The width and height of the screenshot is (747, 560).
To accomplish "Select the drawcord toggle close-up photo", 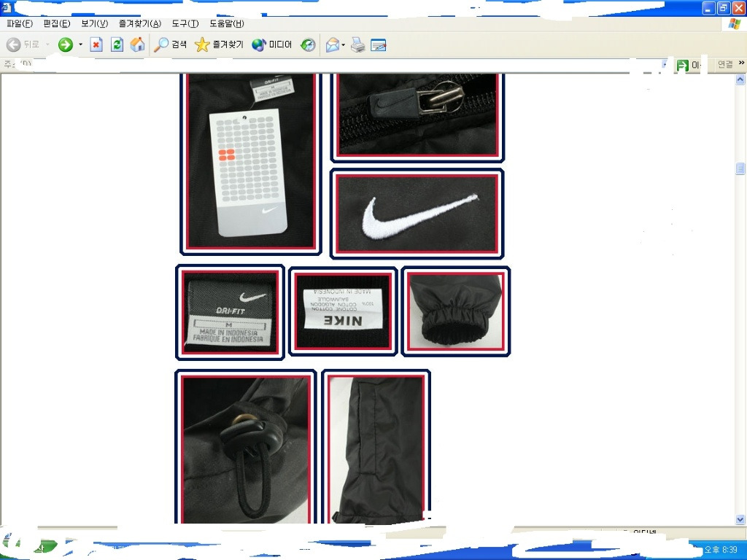I will point(246,447).
